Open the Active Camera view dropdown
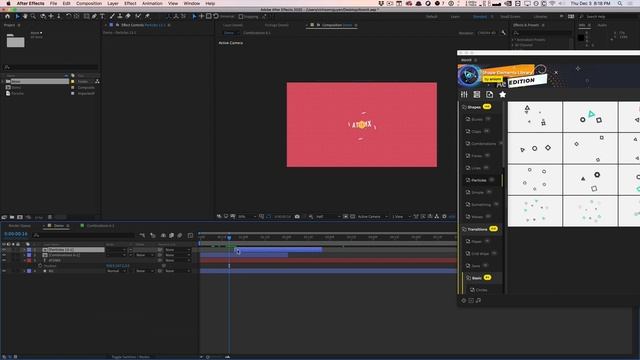The width and height of the screenshot is (640, 360). pyautogui.click(x=372, y=217)
